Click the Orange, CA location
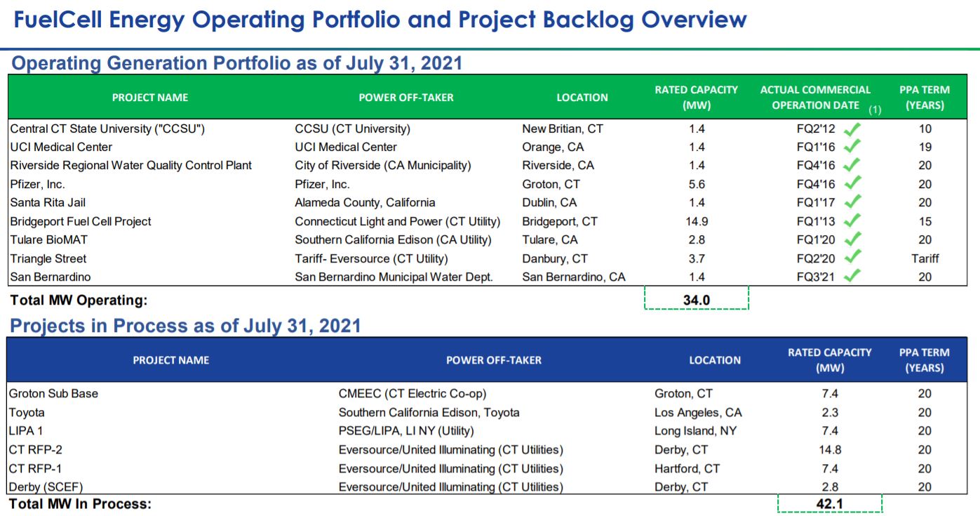980x516 pixels. pyautogui.click(x=553, y=147)
